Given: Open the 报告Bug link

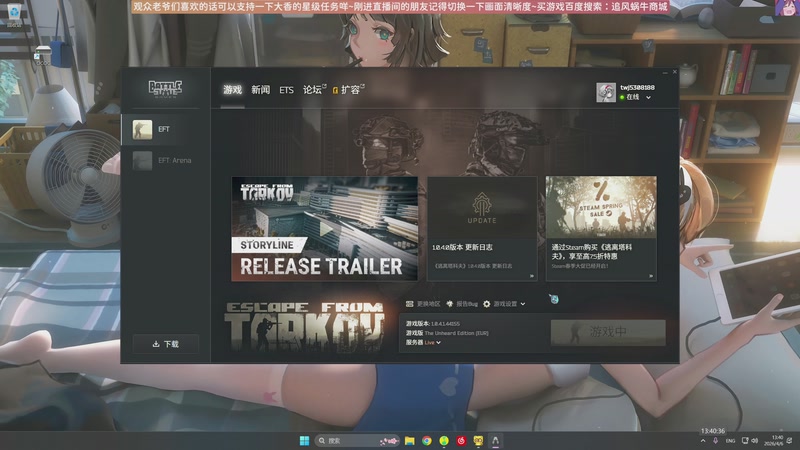Looking at the screenshot, I should (x=467, y=304).
